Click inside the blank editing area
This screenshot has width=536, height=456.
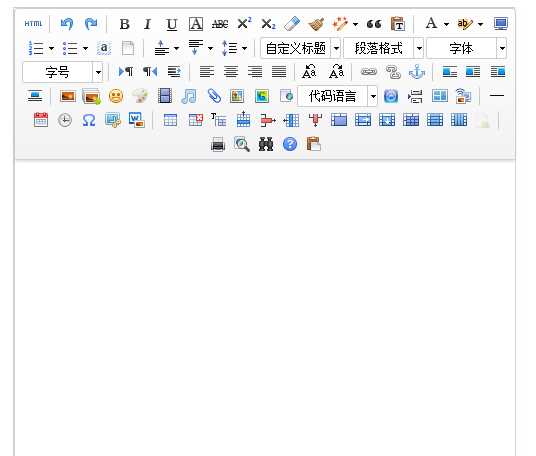click(265, 308)
